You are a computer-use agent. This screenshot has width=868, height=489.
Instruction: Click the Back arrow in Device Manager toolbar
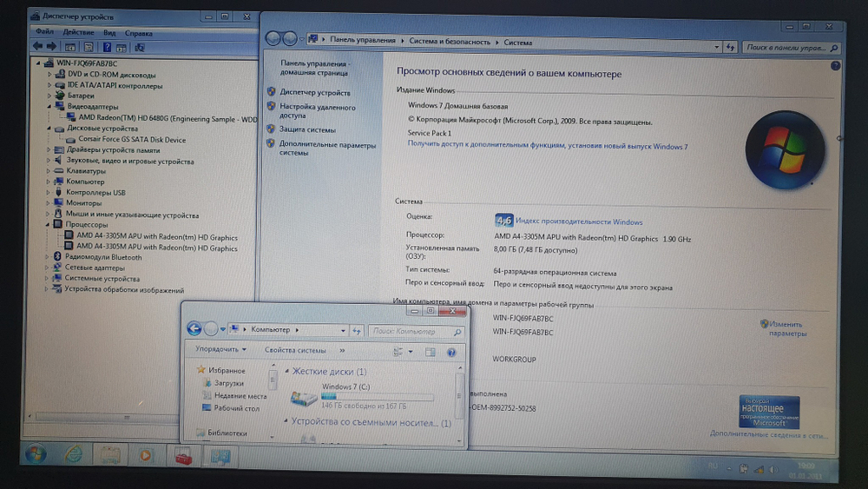point(37,47)
